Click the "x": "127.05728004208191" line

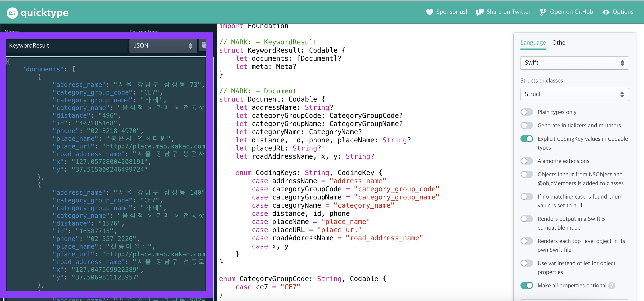[x=102, y=162]
